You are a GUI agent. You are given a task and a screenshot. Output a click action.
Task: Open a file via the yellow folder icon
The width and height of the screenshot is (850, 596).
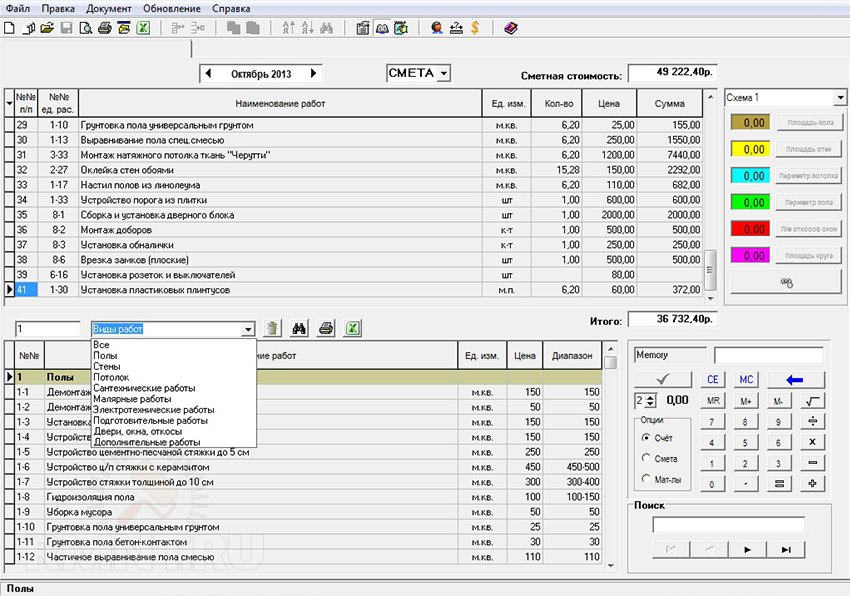point(47,28)
